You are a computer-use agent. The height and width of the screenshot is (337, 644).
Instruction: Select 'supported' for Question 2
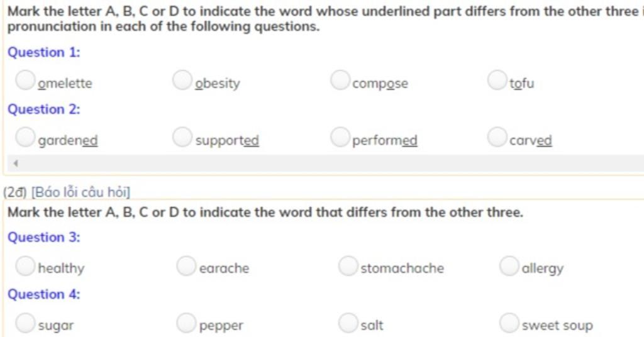point(182,136)
